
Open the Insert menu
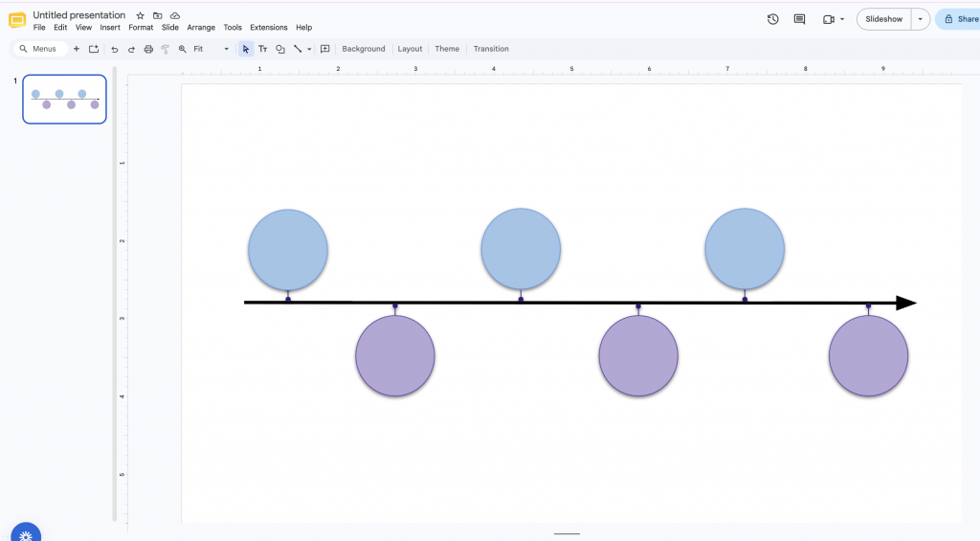(110, 28)
